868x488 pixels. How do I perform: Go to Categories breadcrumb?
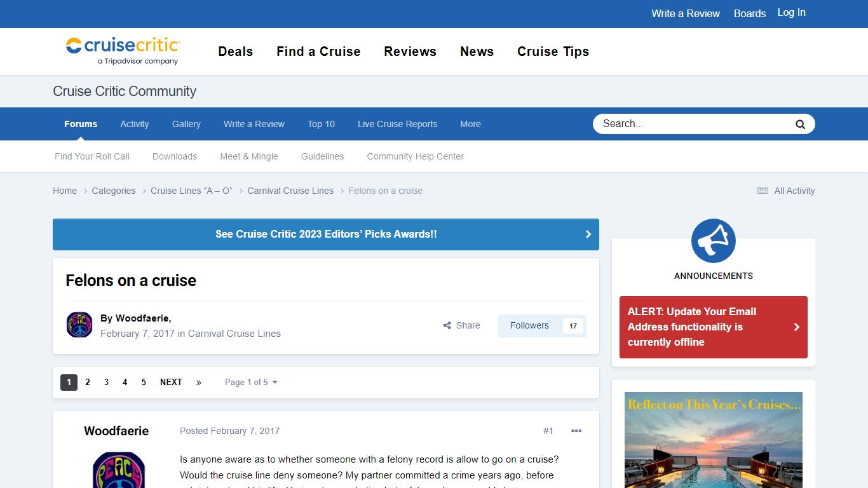[114, 191]
